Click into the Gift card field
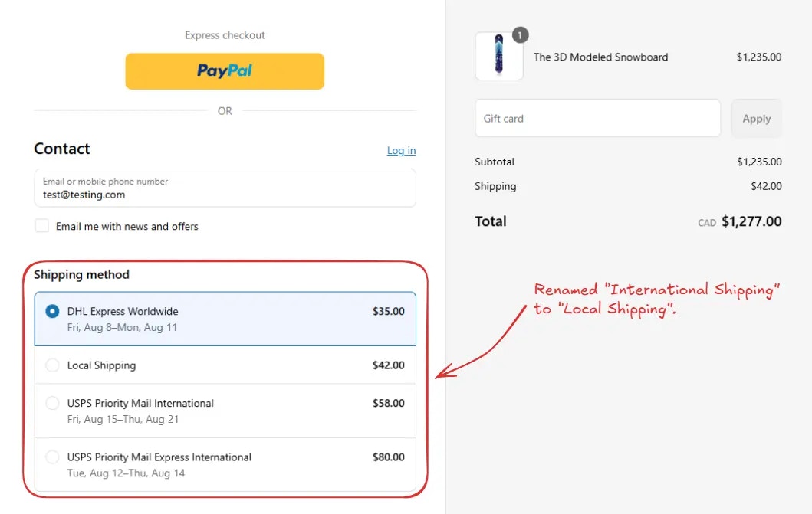Screen dimensions: 812x514 [x=597, y=119]
